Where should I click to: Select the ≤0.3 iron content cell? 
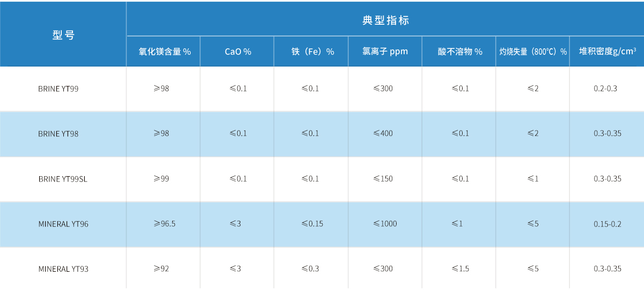[x=310, y=269]
